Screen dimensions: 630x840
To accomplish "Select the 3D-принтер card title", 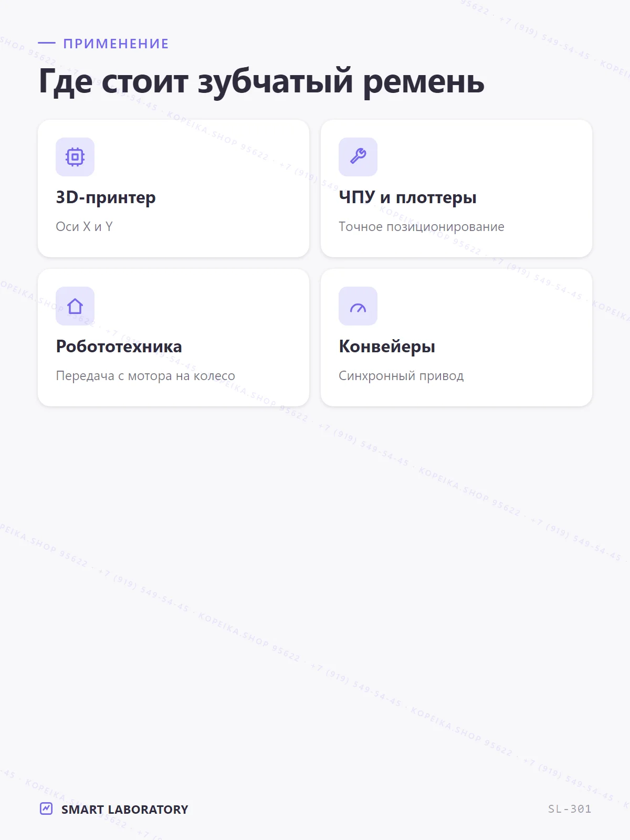I will [x=106, y=197].
